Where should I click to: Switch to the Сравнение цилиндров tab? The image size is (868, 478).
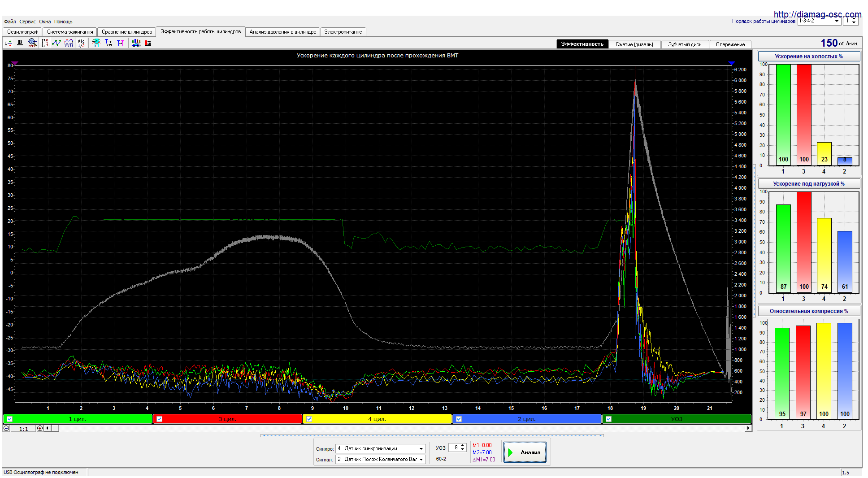click(127, 32)
